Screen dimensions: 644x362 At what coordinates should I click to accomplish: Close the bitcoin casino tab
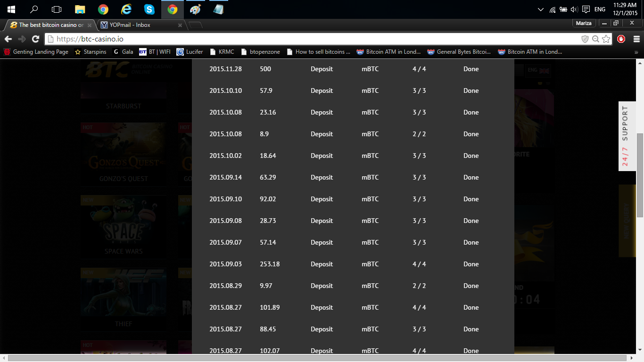click(90, 25)
